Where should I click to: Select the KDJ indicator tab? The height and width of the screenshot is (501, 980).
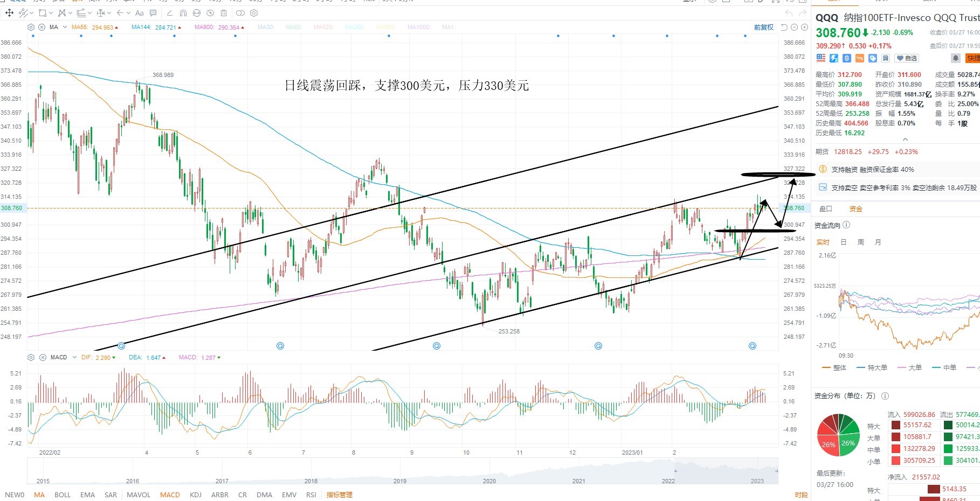(x=196, y=495)
